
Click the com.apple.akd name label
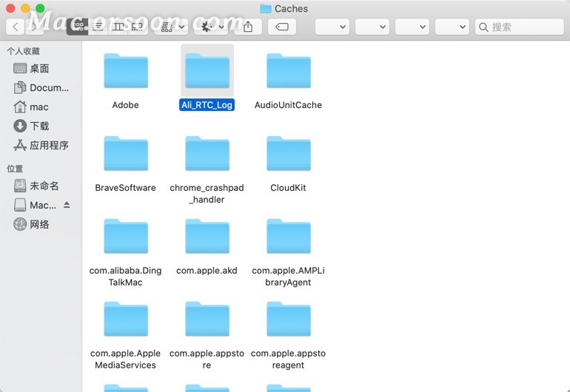207,271
